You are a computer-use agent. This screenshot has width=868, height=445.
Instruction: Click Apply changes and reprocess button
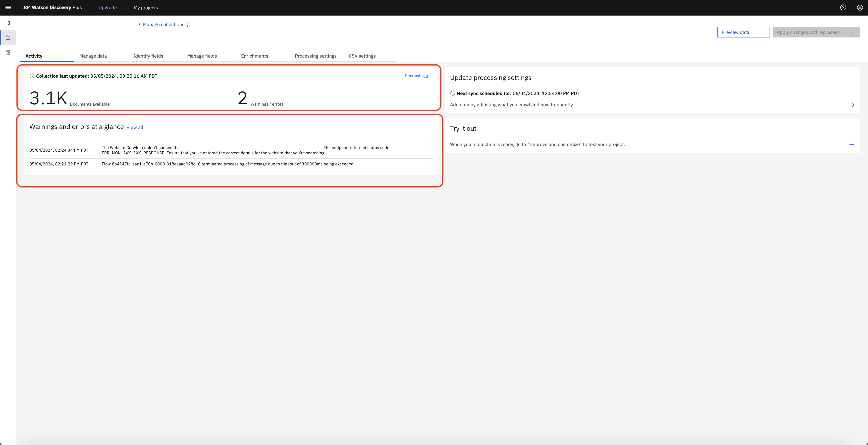tap(816, 32)
